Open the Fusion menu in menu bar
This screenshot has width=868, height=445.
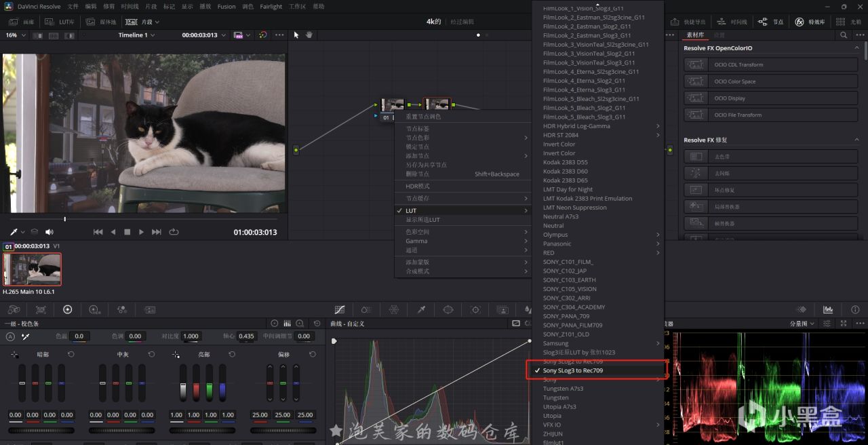click(x=226, y=6)
